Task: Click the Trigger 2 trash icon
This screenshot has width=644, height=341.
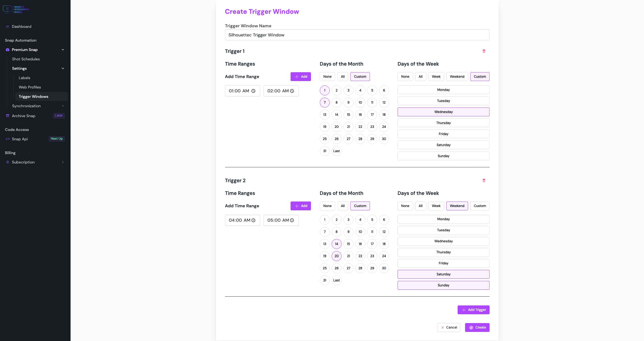Action: point(484,181)
